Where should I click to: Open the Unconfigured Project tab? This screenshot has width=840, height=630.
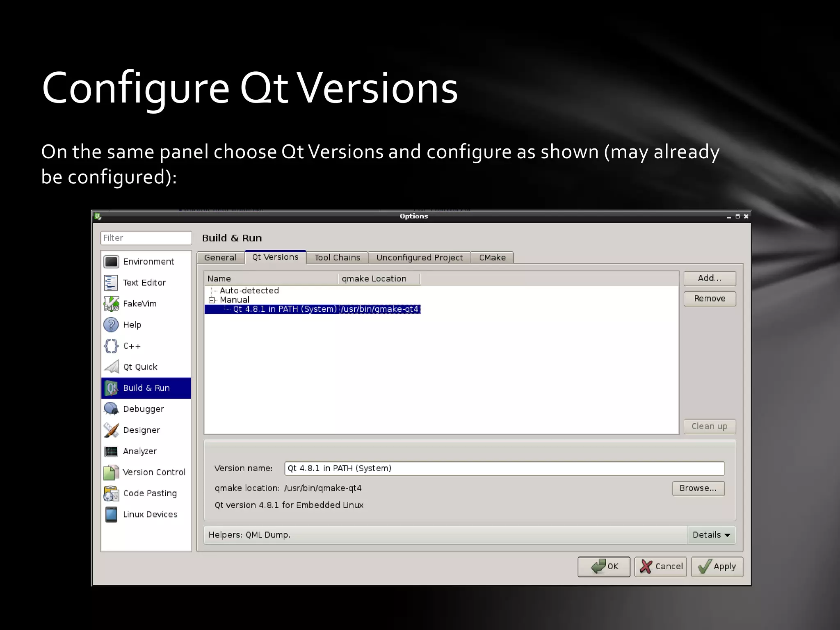420,258
